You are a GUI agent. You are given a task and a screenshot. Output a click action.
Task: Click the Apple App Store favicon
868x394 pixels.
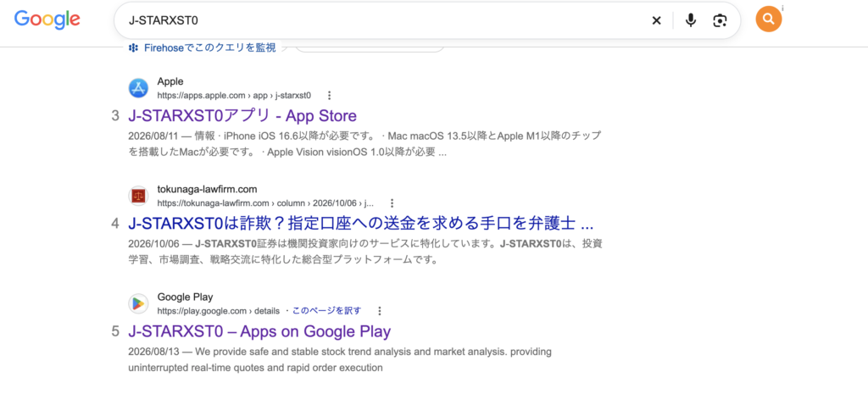tap(138, 88)
